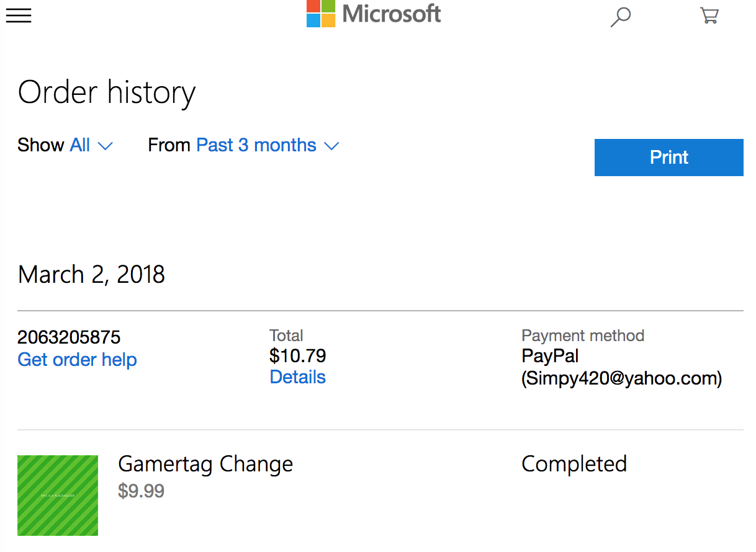Click the Get order help link
756x552 pixels.
point(77,360)
